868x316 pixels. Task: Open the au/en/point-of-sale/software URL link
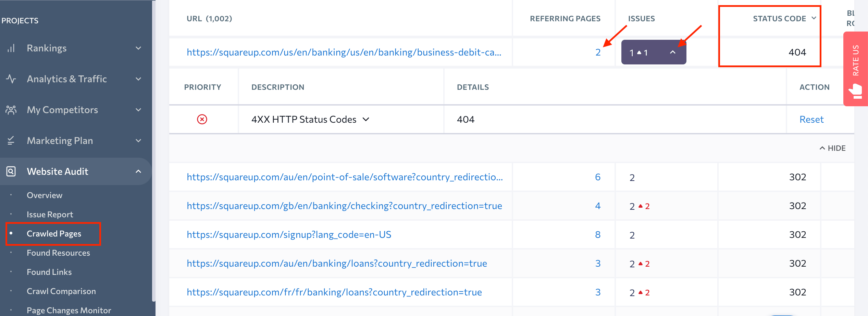coord(345,177)
